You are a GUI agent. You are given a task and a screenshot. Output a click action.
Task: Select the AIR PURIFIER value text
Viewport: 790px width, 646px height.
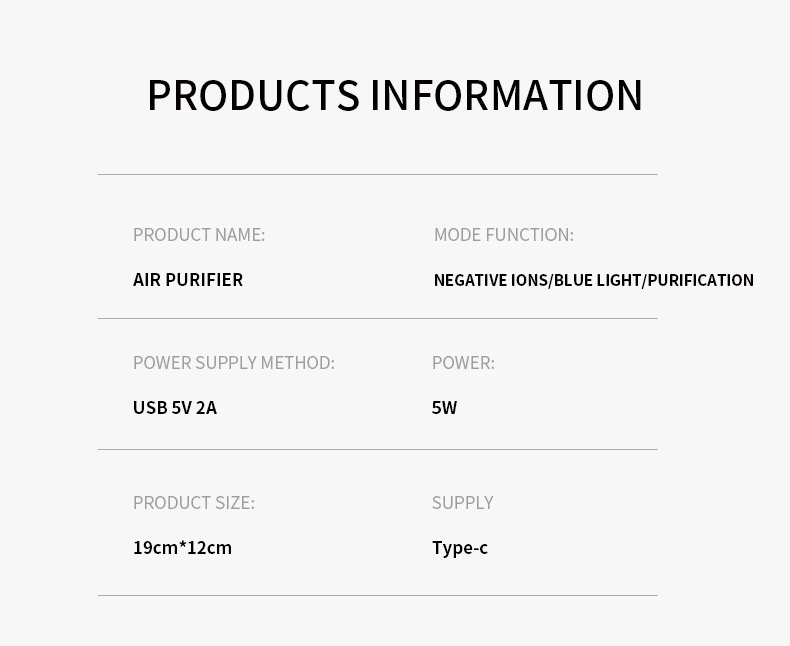188,280
